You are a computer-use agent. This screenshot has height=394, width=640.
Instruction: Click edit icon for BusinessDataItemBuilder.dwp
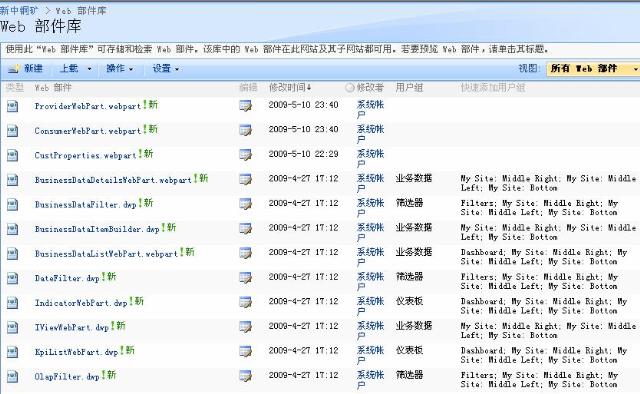click(x=245, y=229)
